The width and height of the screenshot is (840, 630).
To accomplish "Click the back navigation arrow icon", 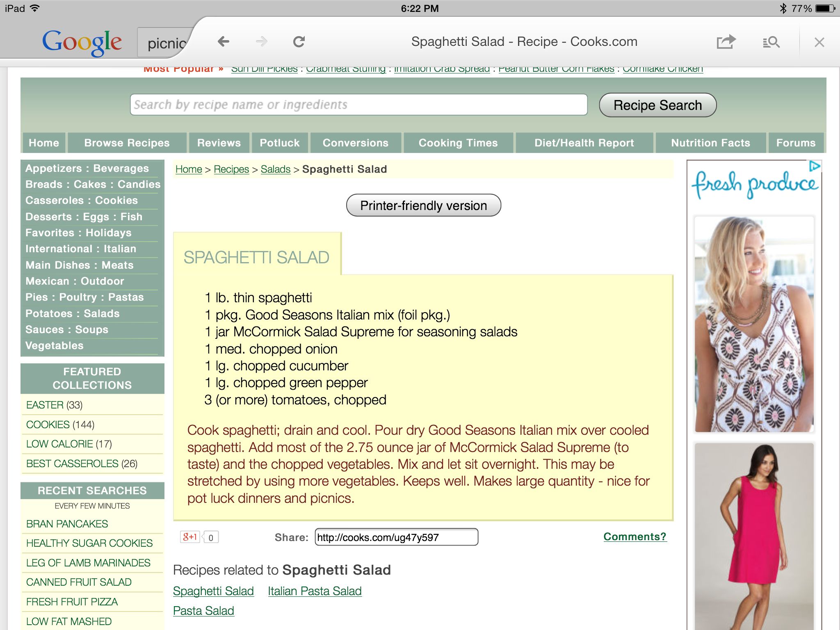I will click(222, 42).
